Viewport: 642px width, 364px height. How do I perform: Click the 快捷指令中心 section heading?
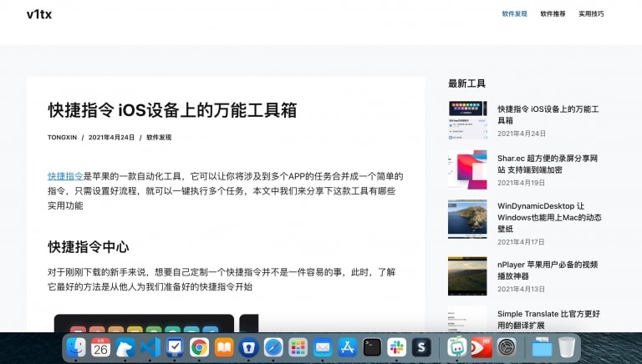coord(89,247)
